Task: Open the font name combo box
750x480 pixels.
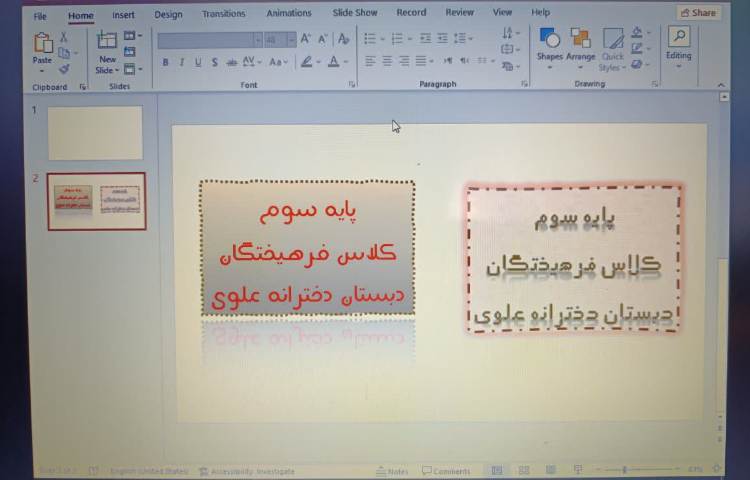Action: (x=210, y=40)
